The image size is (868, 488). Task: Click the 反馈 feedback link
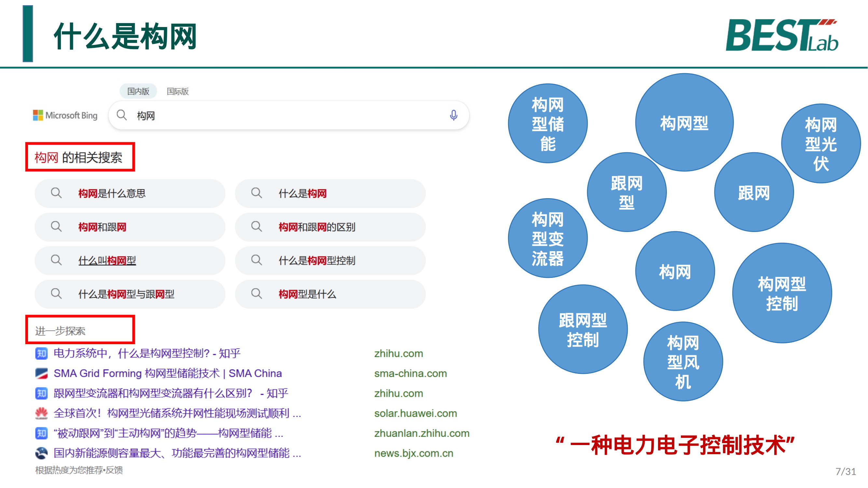click(x=114, y=470)
